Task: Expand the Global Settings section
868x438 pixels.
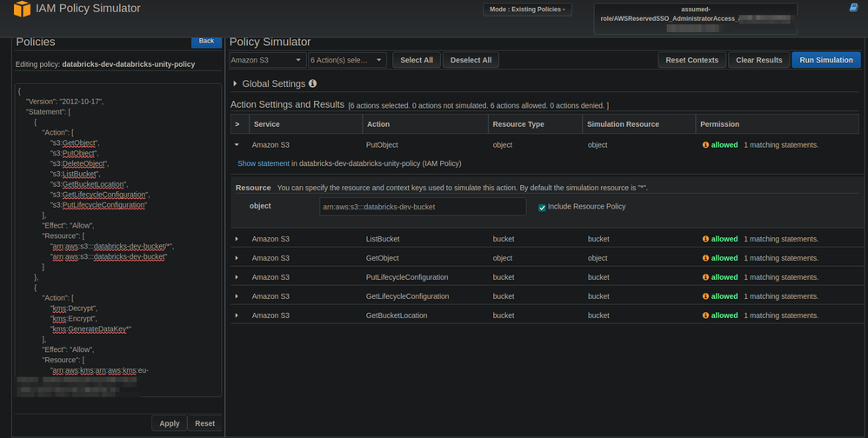Action: pyautogui.click(x=235, y=84)
